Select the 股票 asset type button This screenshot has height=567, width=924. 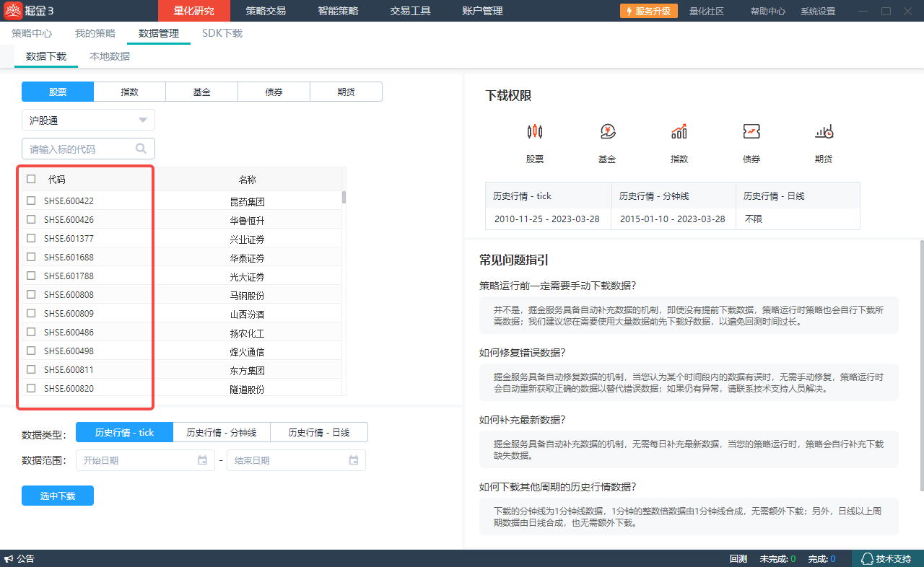click(58, 92)
